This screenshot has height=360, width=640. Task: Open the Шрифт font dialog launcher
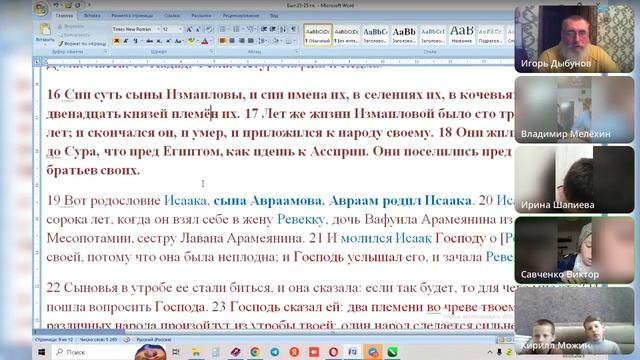(x=211, y=51)
